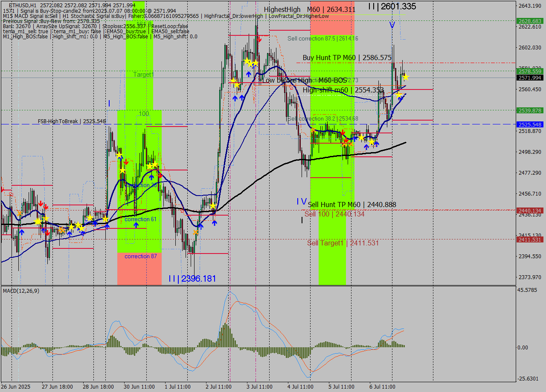Select the blue II 2396.181 wave label
Image resolution: width=546 pixels, height=392 pixels.
[x=192, y=279]
